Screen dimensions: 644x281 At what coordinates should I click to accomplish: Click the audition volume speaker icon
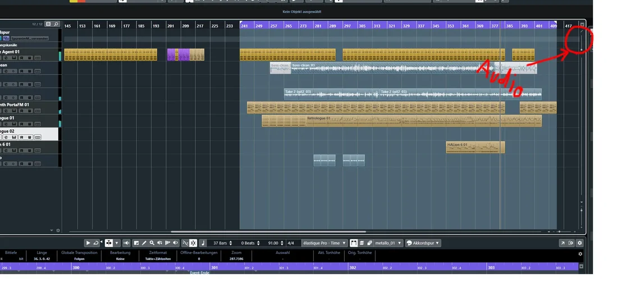pos(126,243)
